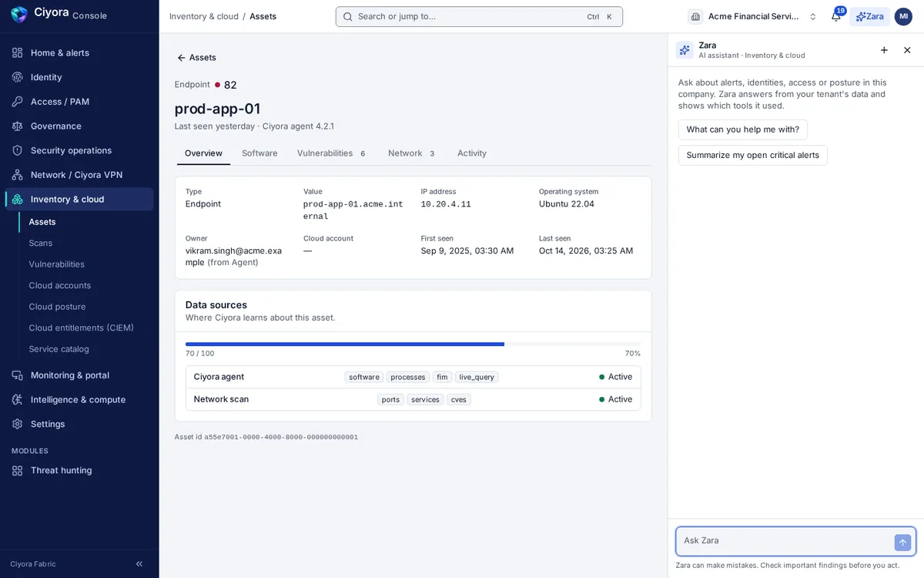The width and height of the screenshot is (924, 578).
Task: Switch to the Software tab
Action: [259, 153]
